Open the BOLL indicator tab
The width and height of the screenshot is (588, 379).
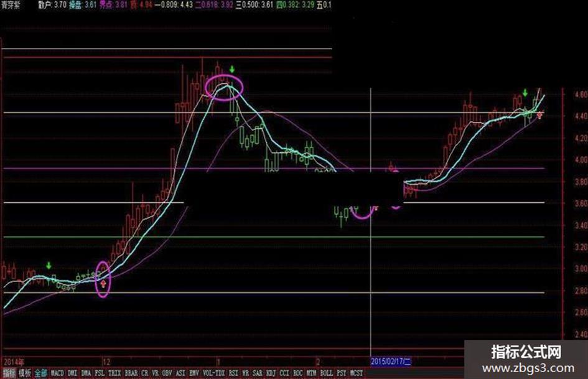(327, 373)
